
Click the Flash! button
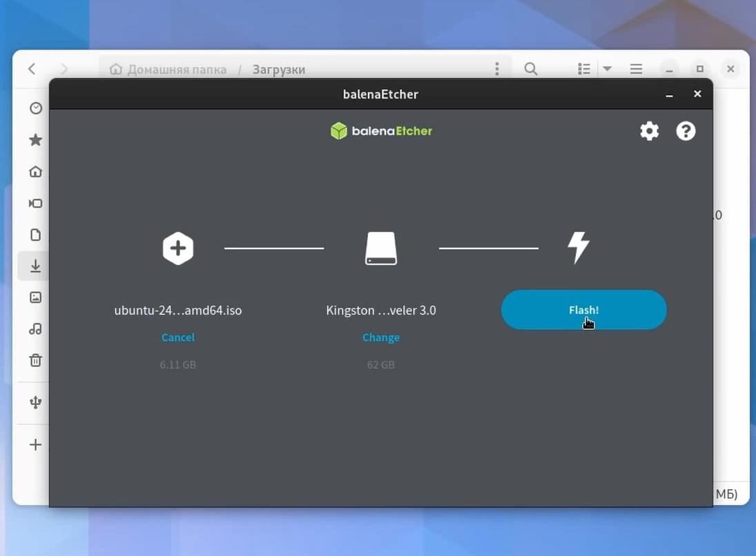(584, 310)
